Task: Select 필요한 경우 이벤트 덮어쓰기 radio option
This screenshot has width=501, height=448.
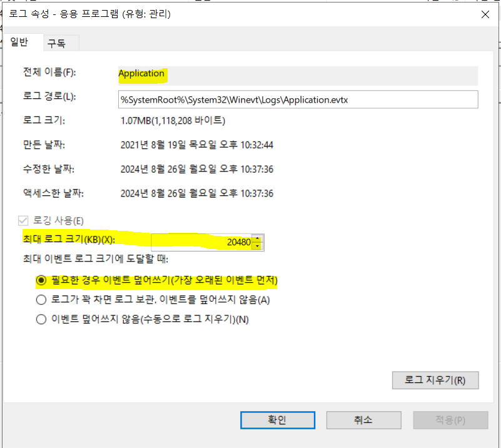Action: 41,280
